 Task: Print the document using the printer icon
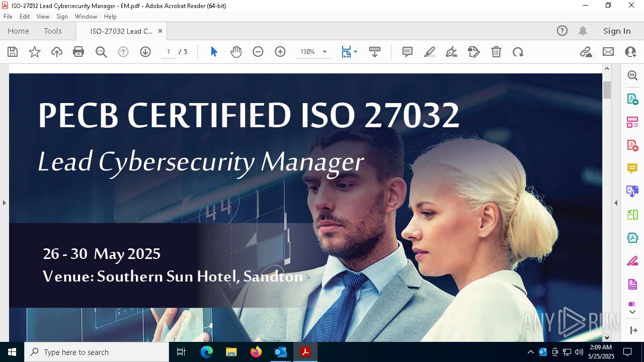78,52
